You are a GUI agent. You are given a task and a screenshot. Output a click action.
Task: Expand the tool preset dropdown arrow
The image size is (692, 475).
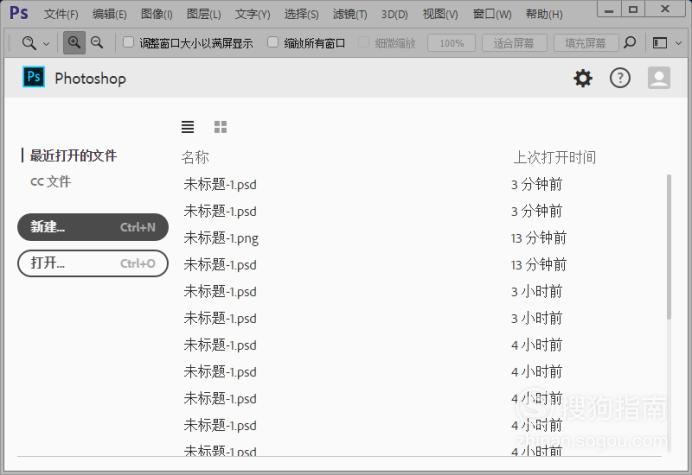pos(46,44)
